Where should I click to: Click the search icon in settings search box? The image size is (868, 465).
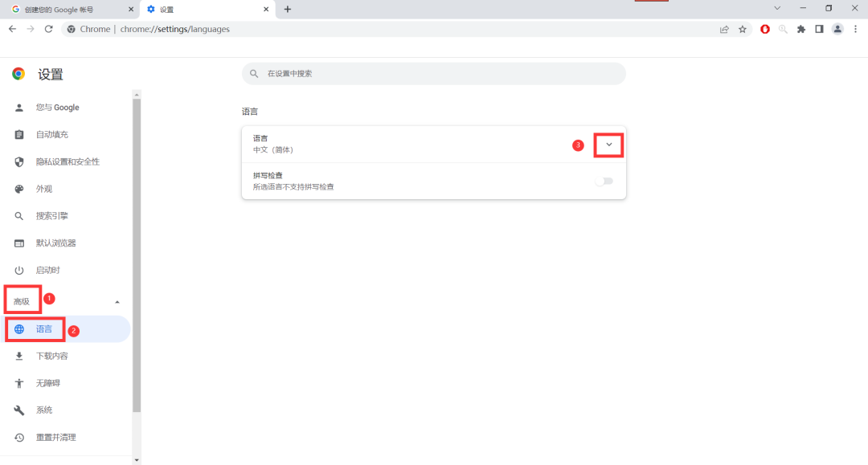coord(254,74)
